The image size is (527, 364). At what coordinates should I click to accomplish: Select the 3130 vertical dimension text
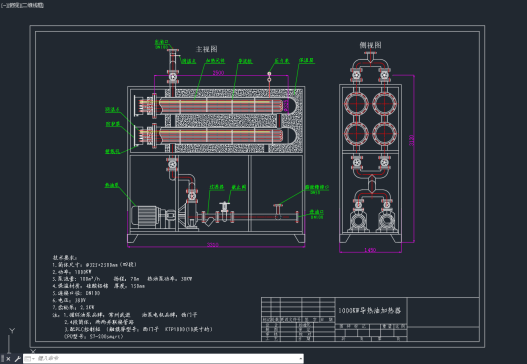pos(411,140)
